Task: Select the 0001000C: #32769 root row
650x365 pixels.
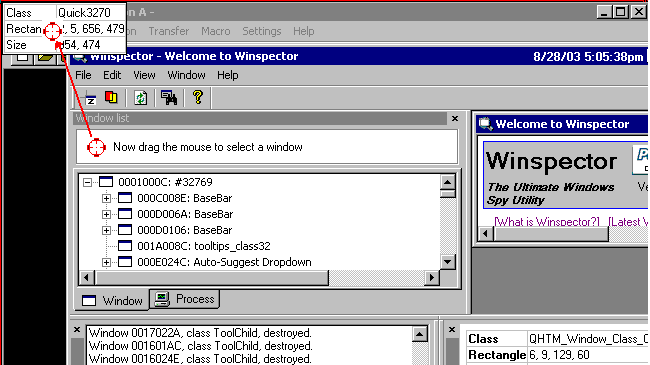Action: point(165,182)
